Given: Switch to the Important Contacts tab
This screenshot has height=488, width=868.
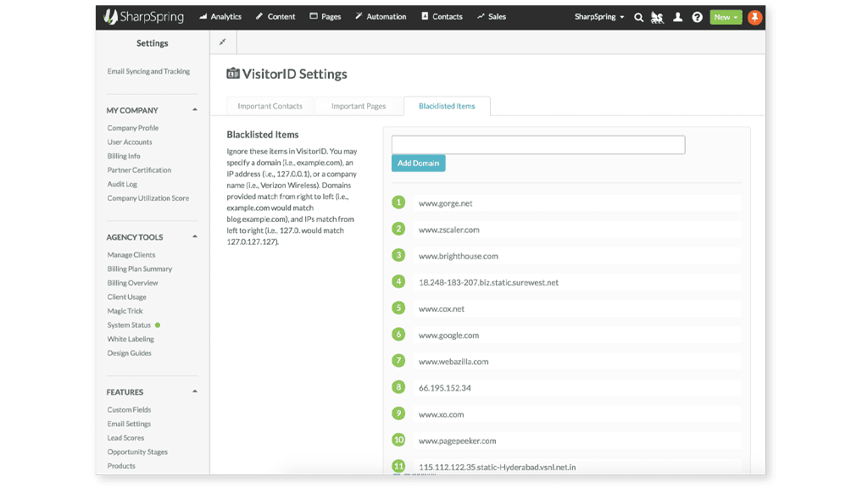Looking at the screenshot, I should click(270, 106).
